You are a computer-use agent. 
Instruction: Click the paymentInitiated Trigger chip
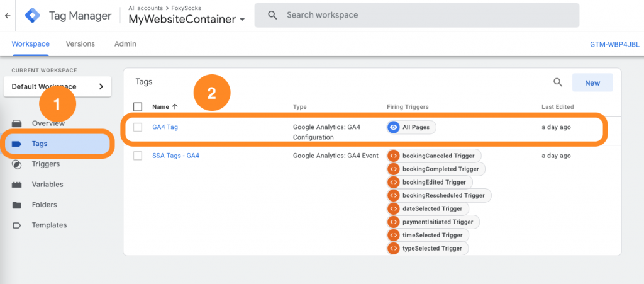(433, 222)
